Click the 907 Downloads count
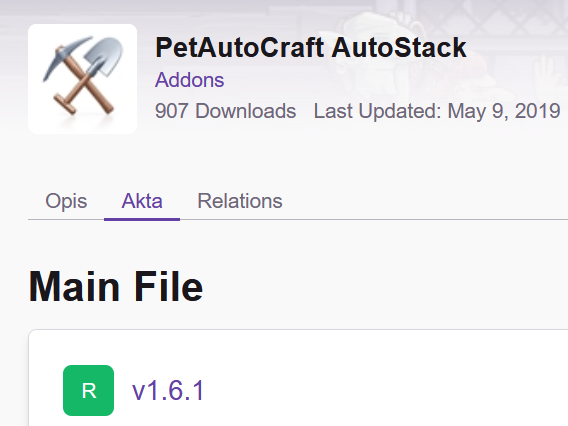 click(225, 111)
